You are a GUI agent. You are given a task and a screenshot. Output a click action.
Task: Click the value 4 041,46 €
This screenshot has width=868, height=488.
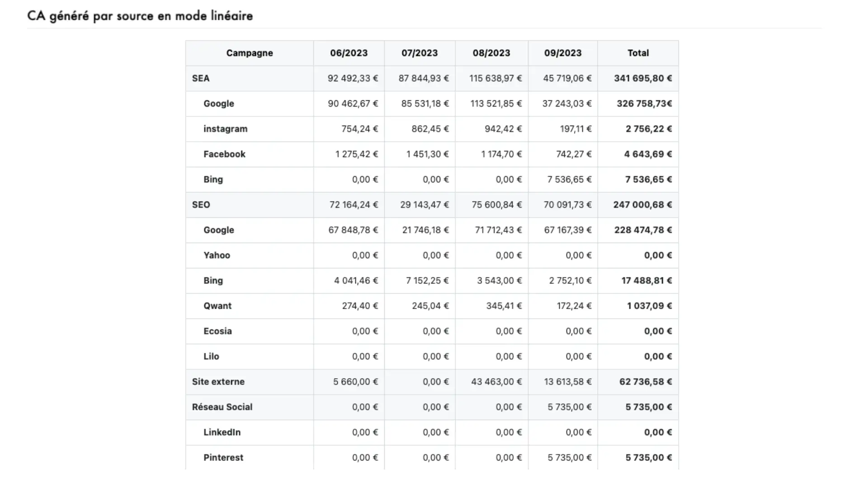356,281
